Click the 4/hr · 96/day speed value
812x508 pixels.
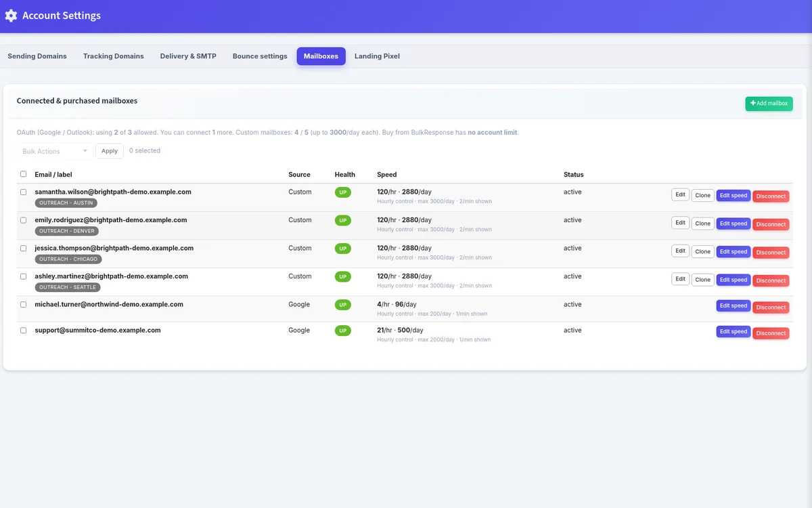pos(397,304)
